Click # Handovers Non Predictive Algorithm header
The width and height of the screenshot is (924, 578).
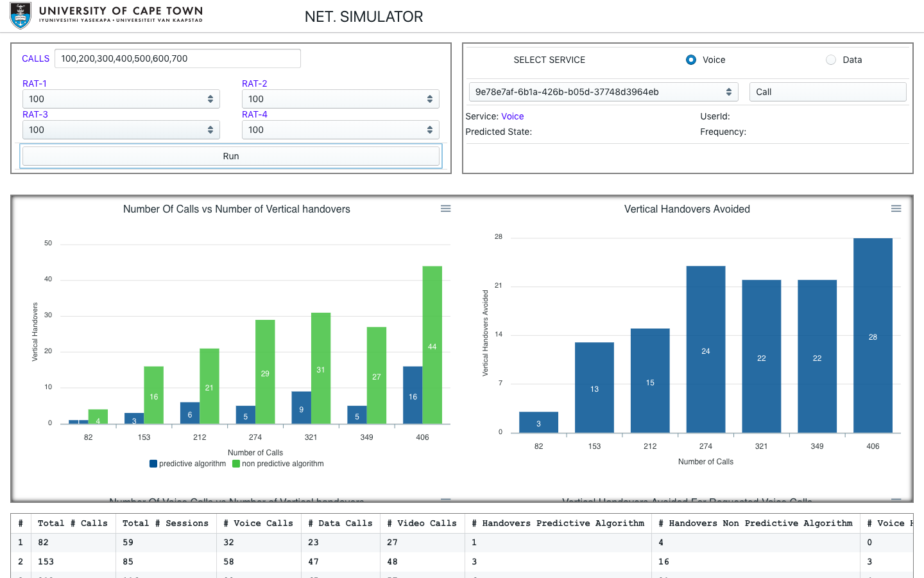[755, 523]
